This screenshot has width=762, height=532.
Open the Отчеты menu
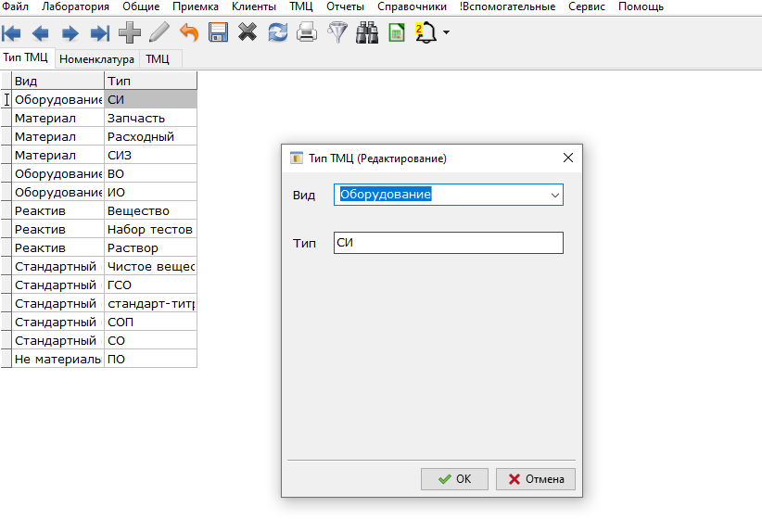345,6
